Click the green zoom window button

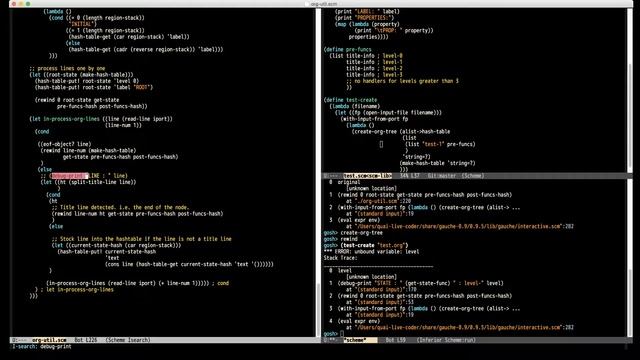pyautogui.click(x=28, y=4)
